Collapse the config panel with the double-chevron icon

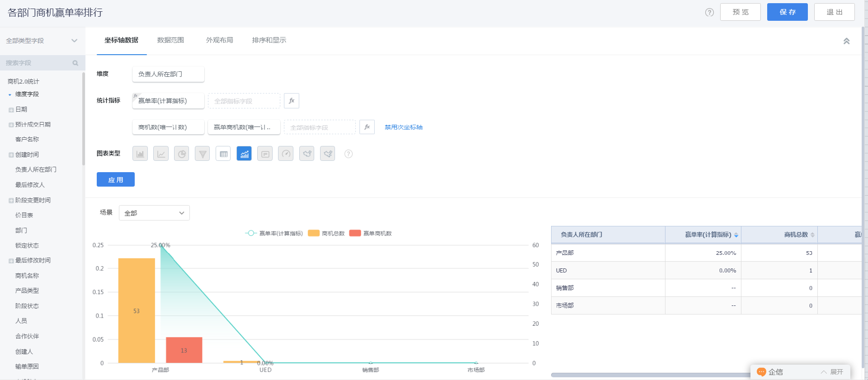(846, 41)
